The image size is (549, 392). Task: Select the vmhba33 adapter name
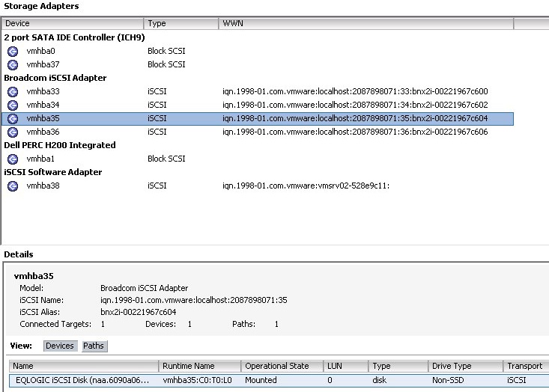43,91
